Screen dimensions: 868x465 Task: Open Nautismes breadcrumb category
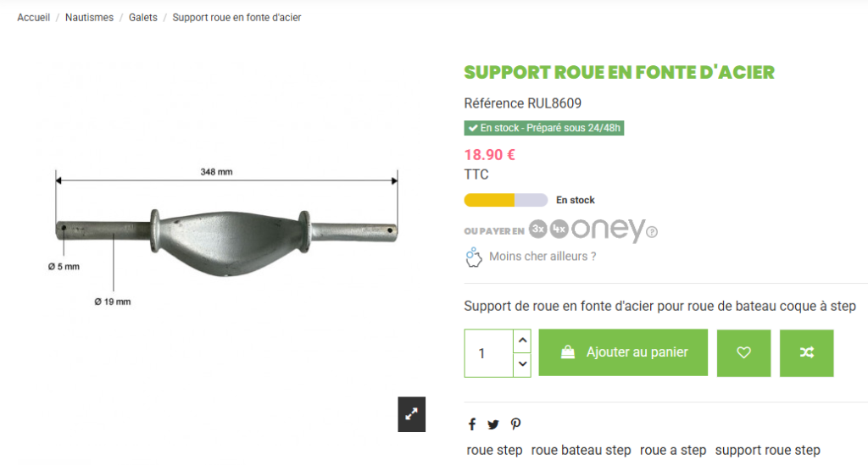(x=89, y=18)
